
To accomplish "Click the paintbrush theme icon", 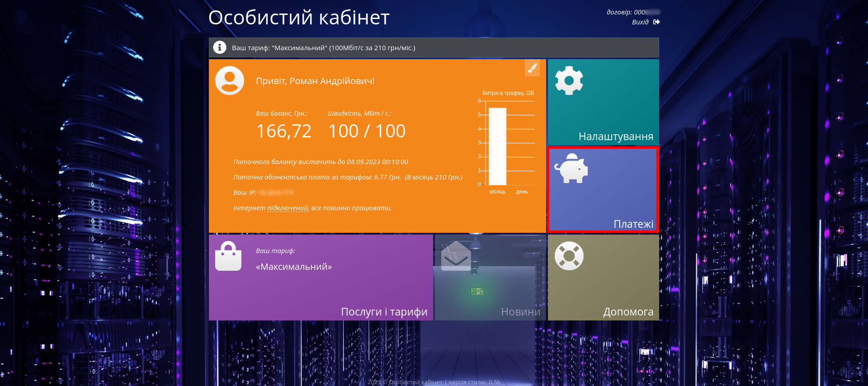I will tap(532, 68).
